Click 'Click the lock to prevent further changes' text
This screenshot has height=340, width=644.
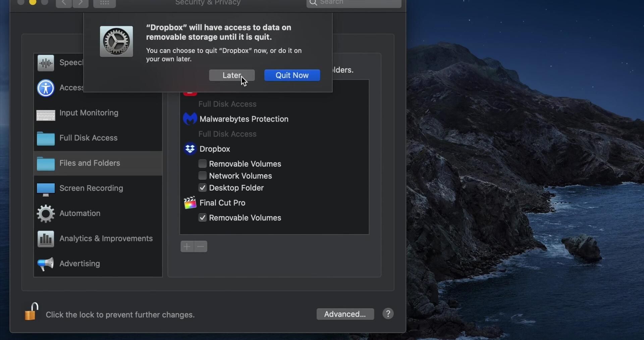(120, 315)
